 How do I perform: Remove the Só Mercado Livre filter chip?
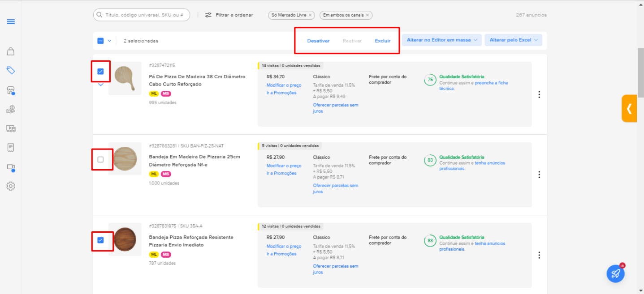coord(310,15)
